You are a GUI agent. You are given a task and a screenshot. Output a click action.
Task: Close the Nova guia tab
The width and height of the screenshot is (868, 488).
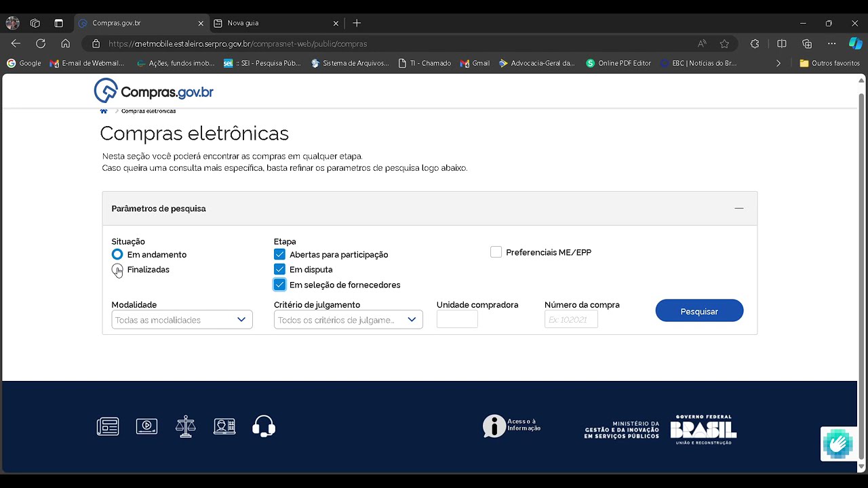tap(336, 23)
